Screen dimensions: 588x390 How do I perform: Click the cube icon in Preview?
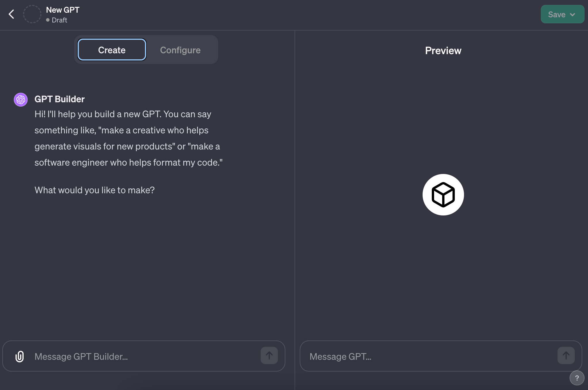[x=443, y=195]
